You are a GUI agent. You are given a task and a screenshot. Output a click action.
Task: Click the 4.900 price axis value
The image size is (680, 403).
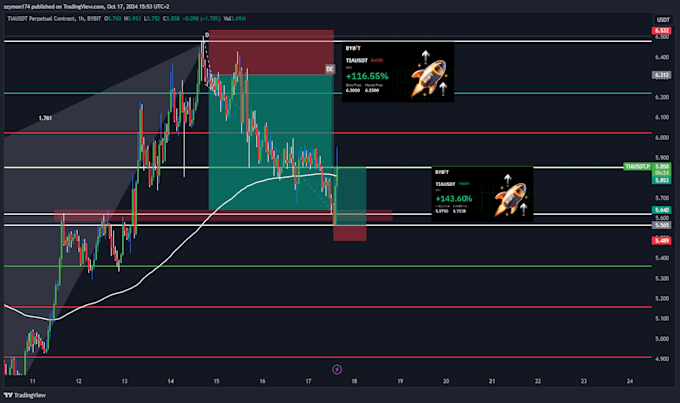662,359
